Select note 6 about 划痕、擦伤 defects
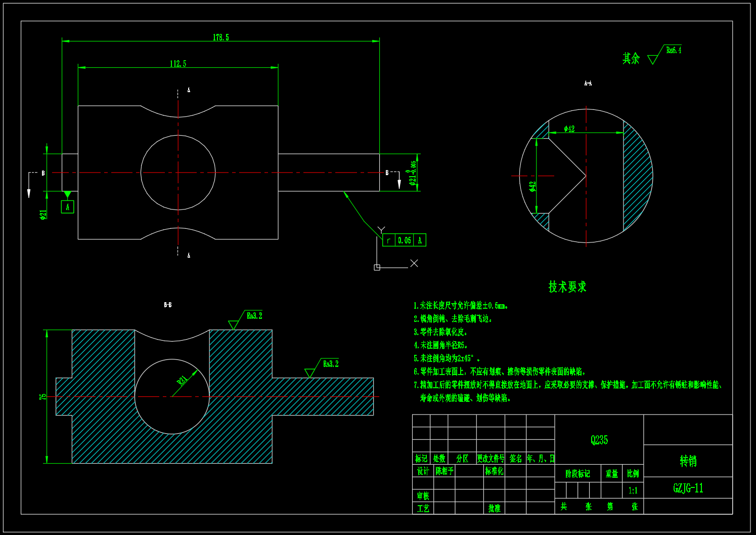Viewport: 756px width, 535px height. click(500, 372)
